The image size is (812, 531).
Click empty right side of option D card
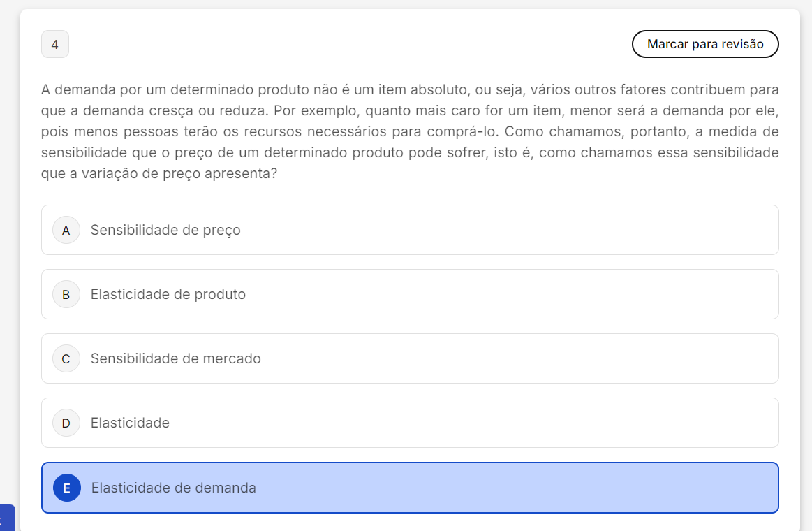559,423
